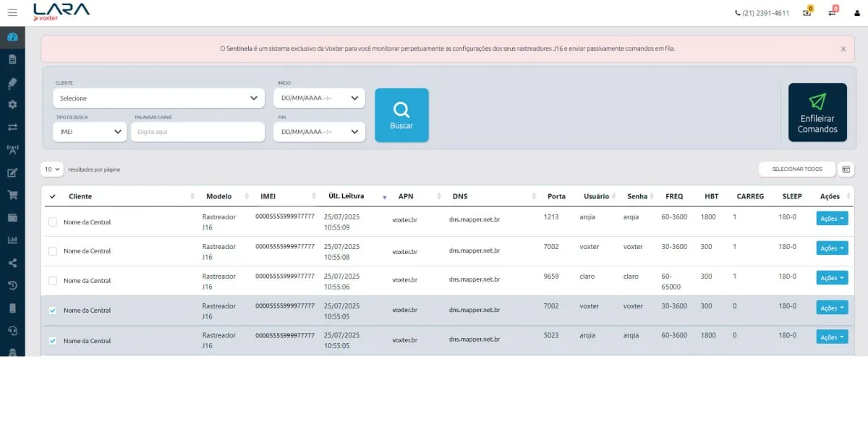Screen dimensions: 868x430
Task: Open the document icon in sidebar
Action: coord(12,59)
